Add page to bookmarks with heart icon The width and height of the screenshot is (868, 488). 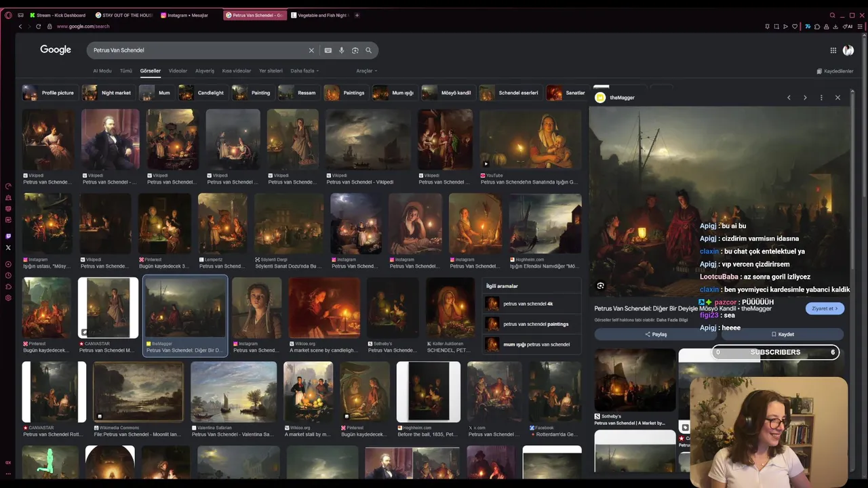click(x=795, y=26)
